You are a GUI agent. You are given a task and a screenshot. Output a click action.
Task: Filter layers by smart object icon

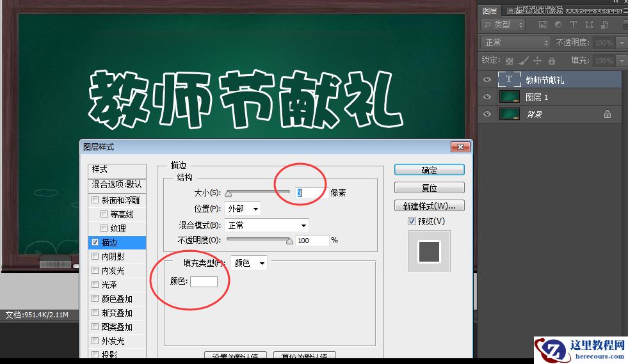click(x=605, y=25)
